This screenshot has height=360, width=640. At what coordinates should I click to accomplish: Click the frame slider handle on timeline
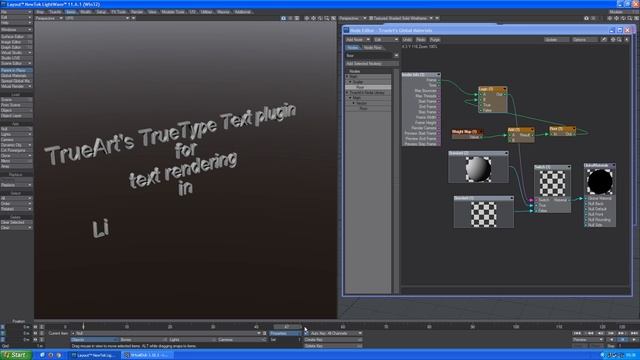tap(287, 327)
